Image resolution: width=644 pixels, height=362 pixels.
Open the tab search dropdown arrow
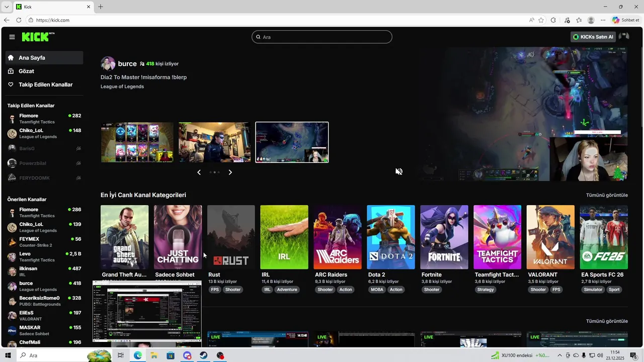[6, 7]
